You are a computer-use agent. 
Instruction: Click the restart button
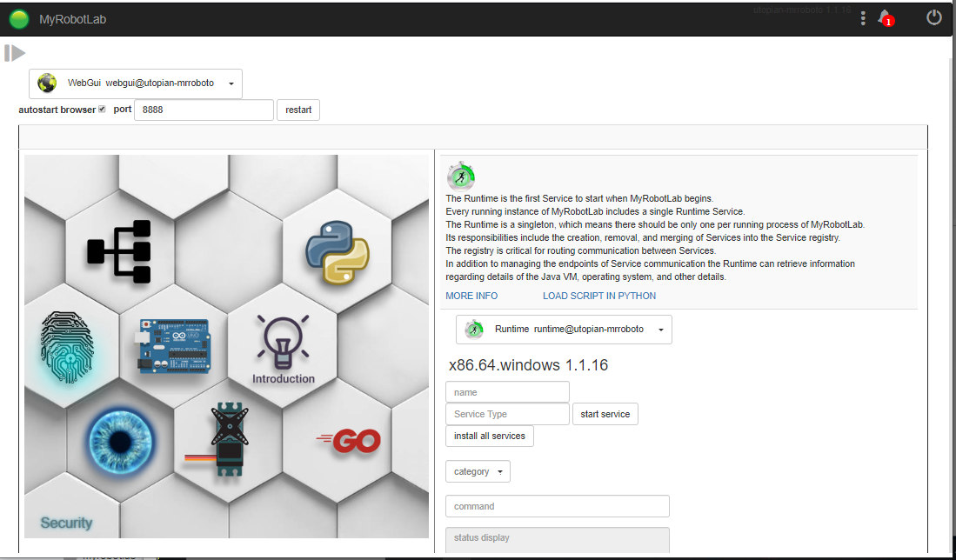coord(298,110)
